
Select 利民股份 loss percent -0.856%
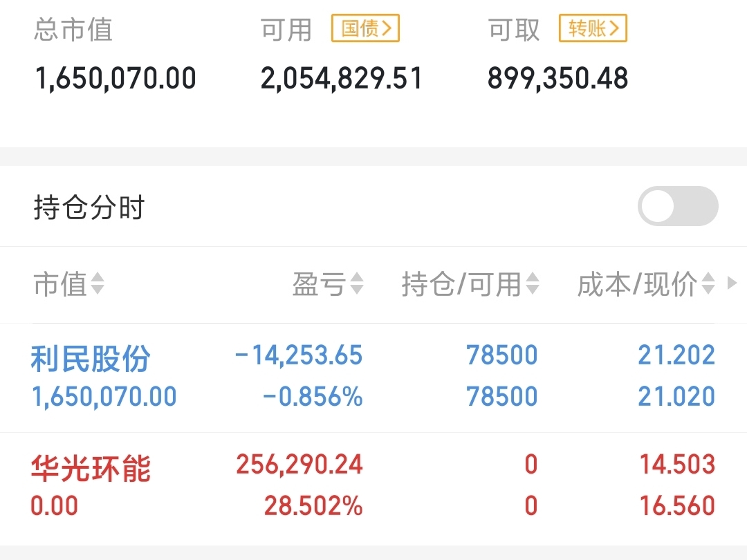[x=313, y=397]
